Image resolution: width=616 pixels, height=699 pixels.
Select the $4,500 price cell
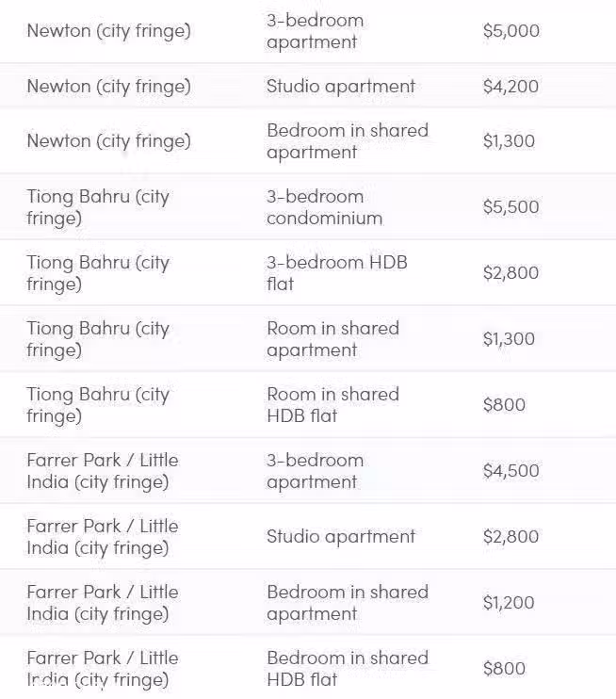(511, 471)
